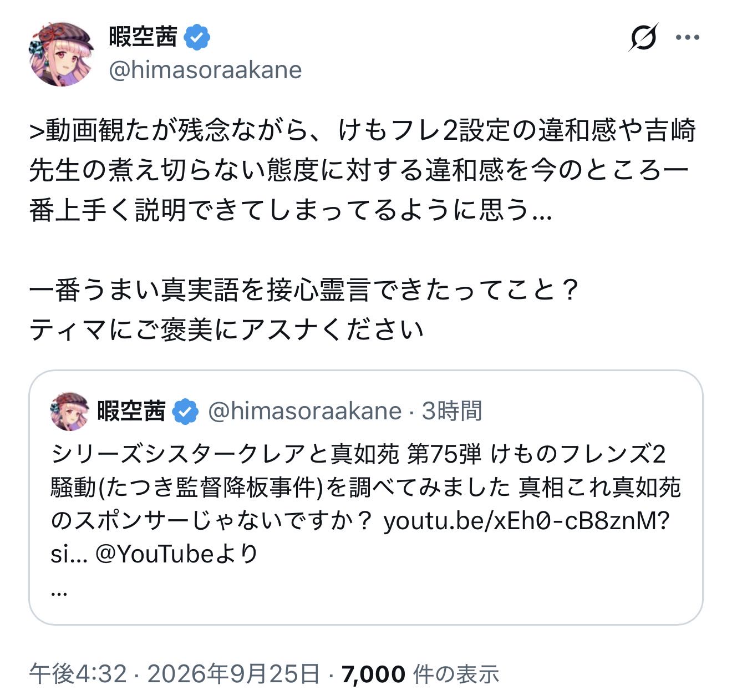Click the main tweet text starting >動画観たが
732x700 pixels.
tap(363, 170)
